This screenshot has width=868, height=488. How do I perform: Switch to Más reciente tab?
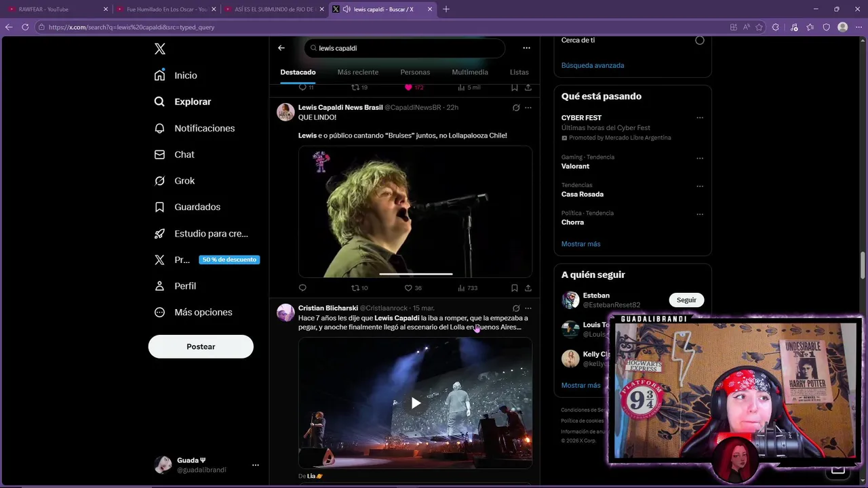pyautogui.click(x=358, y=72)
